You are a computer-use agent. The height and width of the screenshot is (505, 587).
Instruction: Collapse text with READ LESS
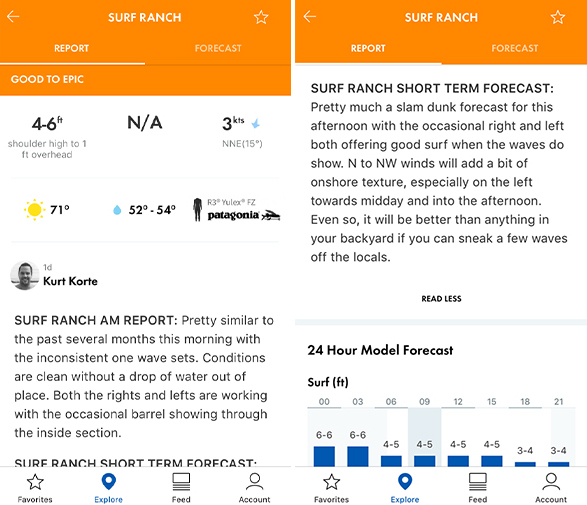click(441, 299)
